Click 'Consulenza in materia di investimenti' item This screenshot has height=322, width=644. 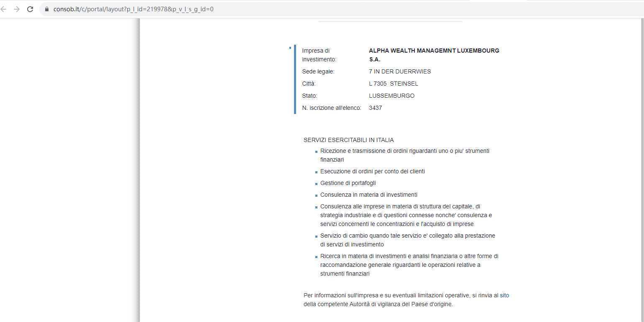pyautogui.click(x=369, y=195)
